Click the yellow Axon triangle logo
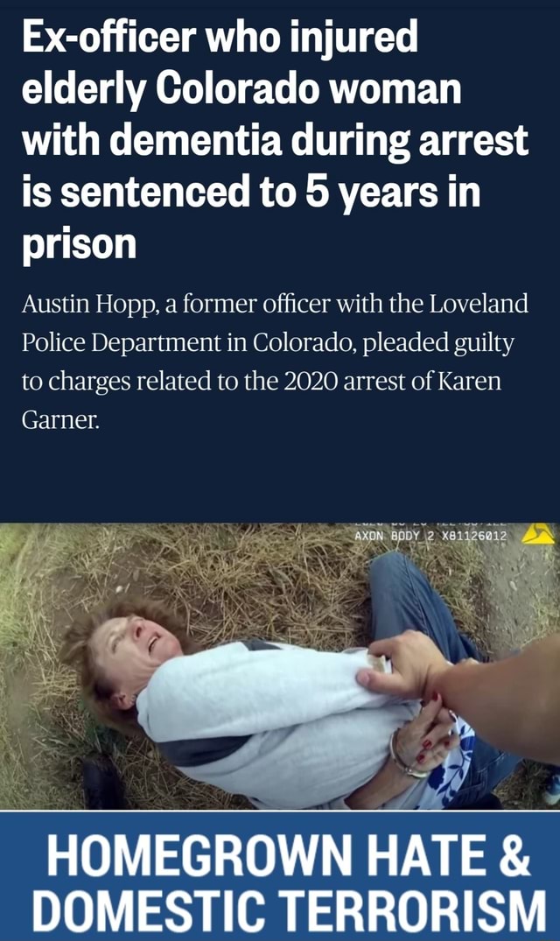 click(x=538, y=533)
